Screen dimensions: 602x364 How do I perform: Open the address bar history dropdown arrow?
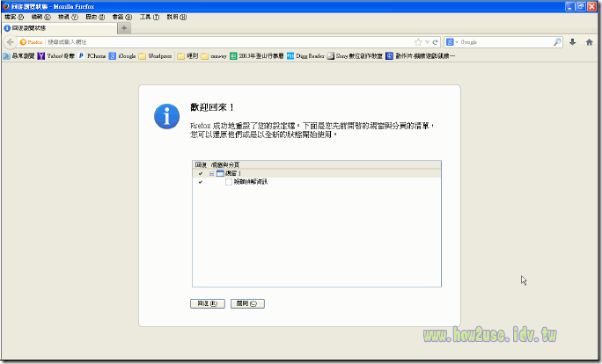(x=427, y=41)
